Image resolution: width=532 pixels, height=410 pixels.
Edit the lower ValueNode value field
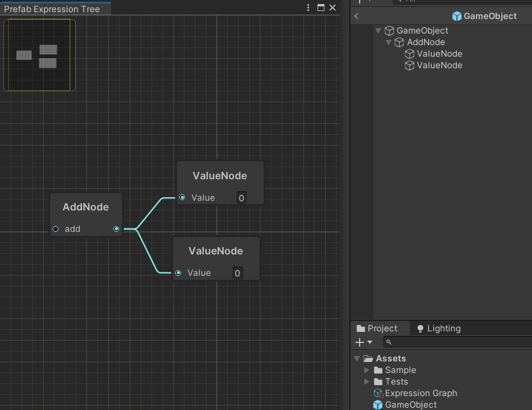237,273
